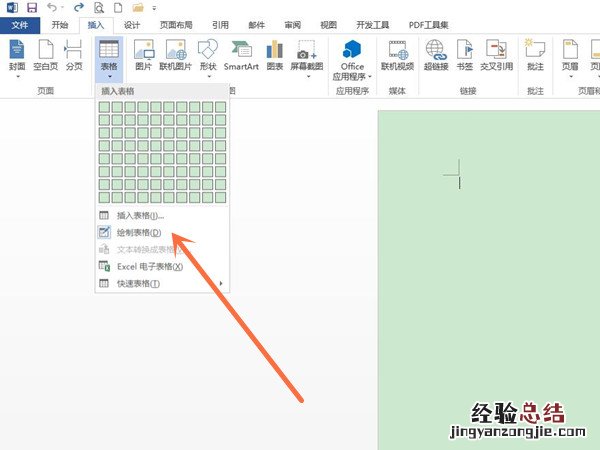Insert a cross-reference with 交叉引用
The width and height of the screenshot is (600, 450).
[496, 55]
